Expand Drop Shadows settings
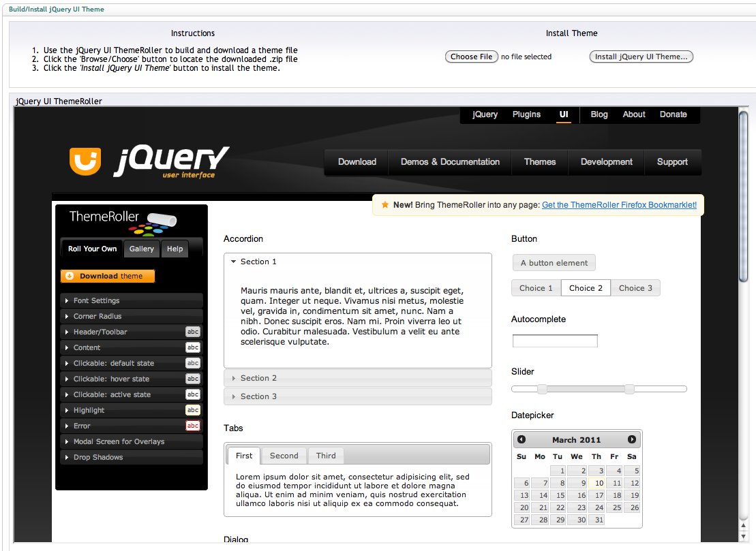This screenshot has width=756, height=551. pos(131,457)
